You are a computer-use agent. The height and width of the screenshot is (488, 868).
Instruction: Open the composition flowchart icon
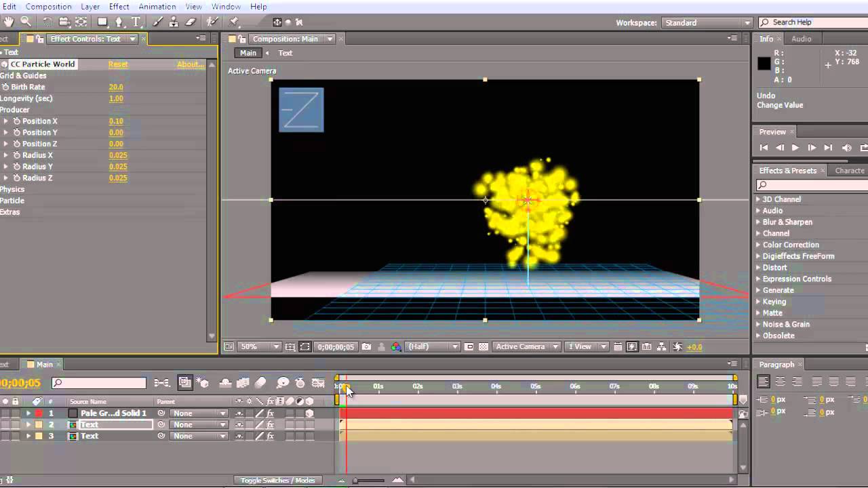[x=663, y=346]
